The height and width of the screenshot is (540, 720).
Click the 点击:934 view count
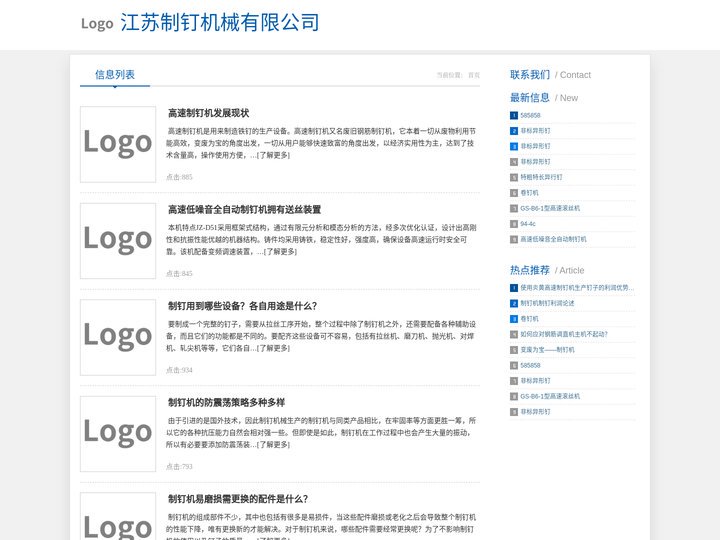(179, 370)
